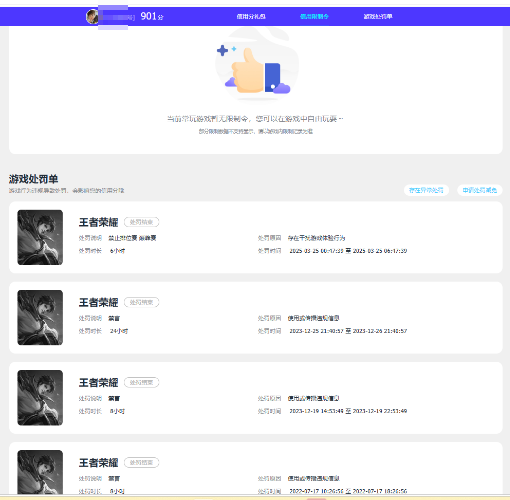Select the 存在干扰游戏体验行为 penalty reason
Viewport: 510px width, 500px height.
[316, 238]
